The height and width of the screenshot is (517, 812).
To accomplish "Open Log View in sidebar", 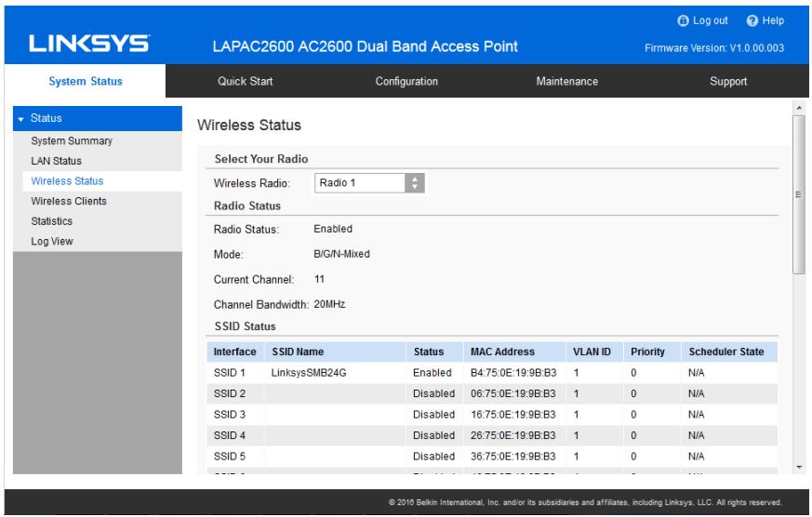I will click(x=52, y=241).
